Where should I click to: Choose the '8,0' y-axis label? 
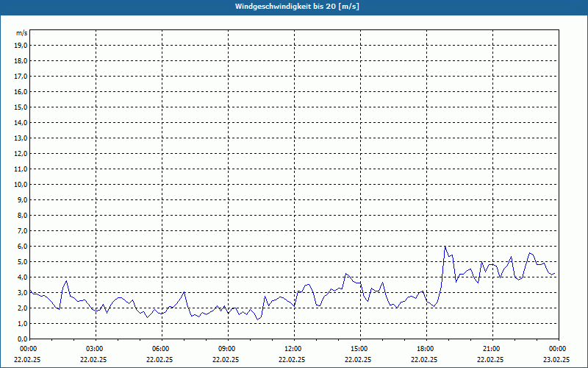[22, 215]
